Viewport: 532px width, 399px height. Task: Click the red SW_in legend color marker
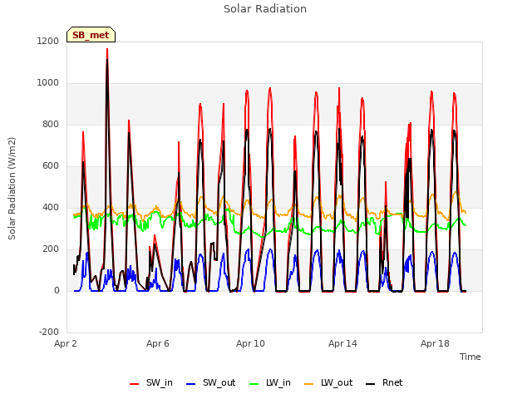[135, 384]
